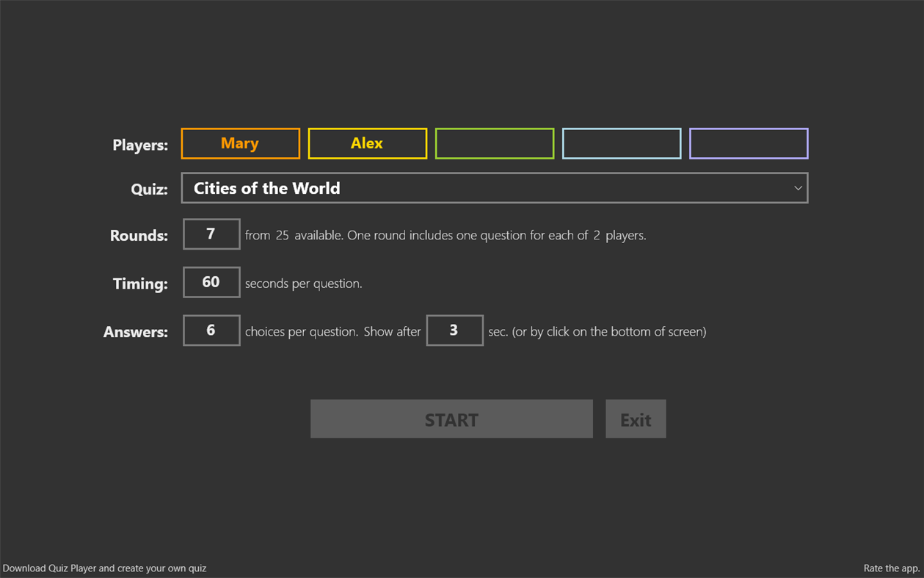
Task: Open the "Download Quiz Player" link
Action: pos(103,568)
